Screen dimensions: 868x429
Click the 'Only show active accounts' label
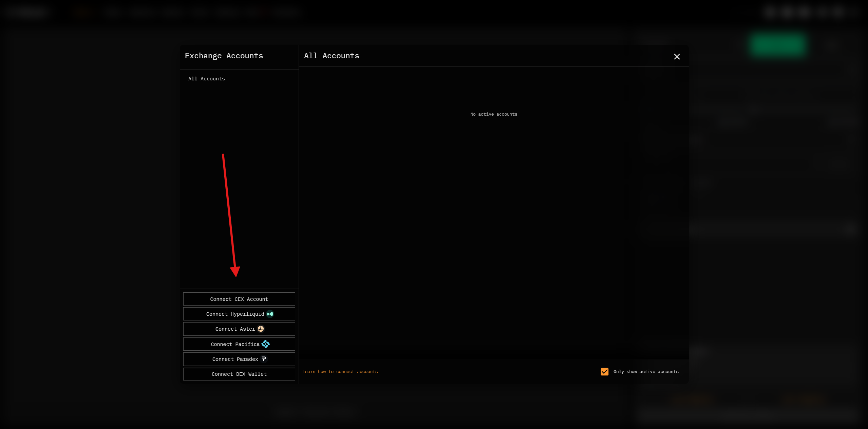pos(646,372)
